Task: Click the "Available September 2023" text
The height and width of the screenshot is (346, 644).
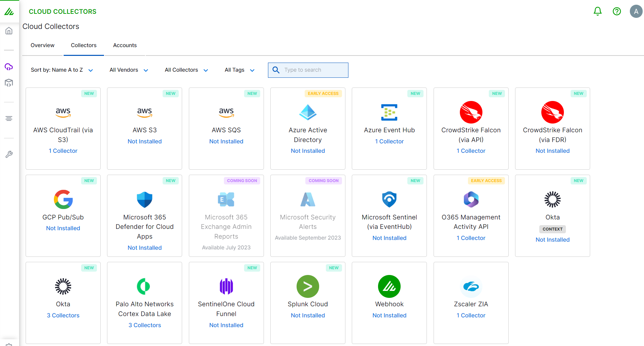Action: [x=308, y=238]
